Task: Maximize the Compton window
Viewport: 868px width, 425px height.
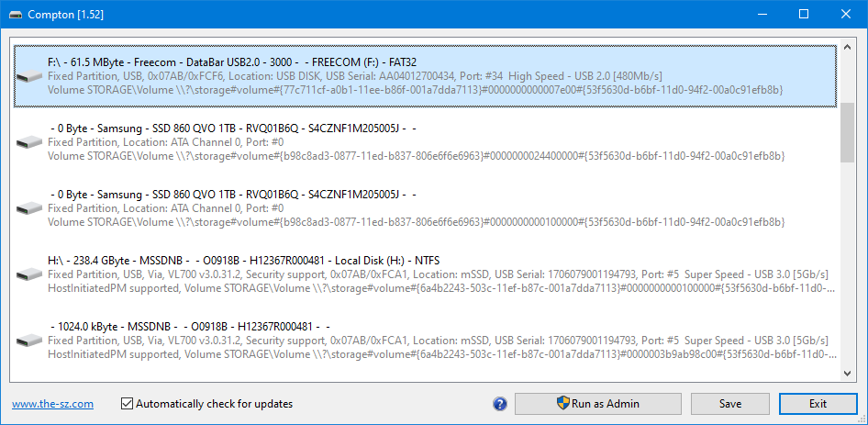Action: pyautogui.click(x=804, y=15)
